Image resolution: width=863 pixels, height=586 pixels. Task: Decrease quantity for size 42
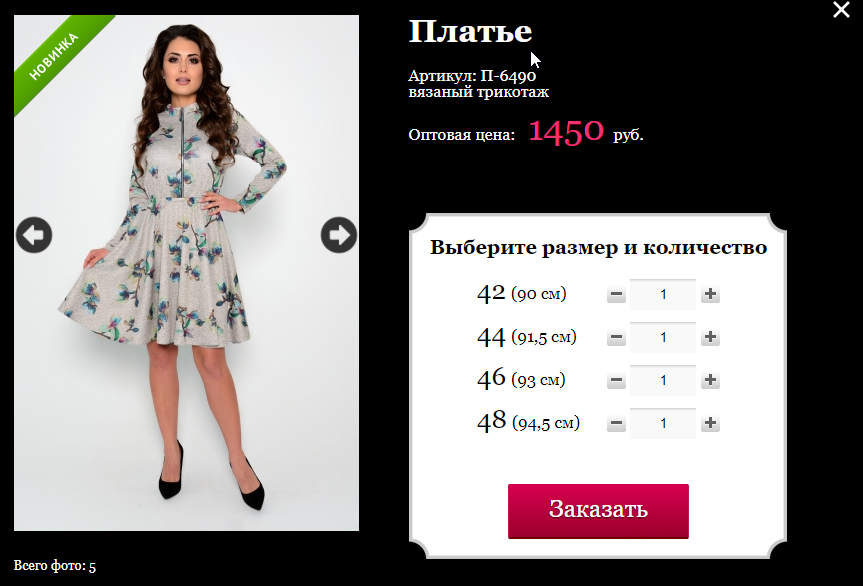click(x=616, y=294)
